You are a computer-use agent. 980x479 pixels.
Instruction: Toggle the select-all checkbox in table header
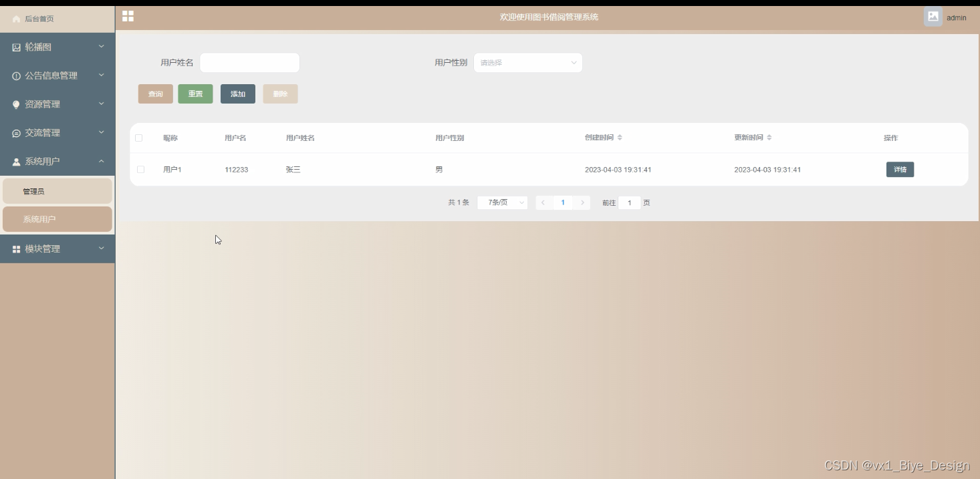click(x=139, y=138)
